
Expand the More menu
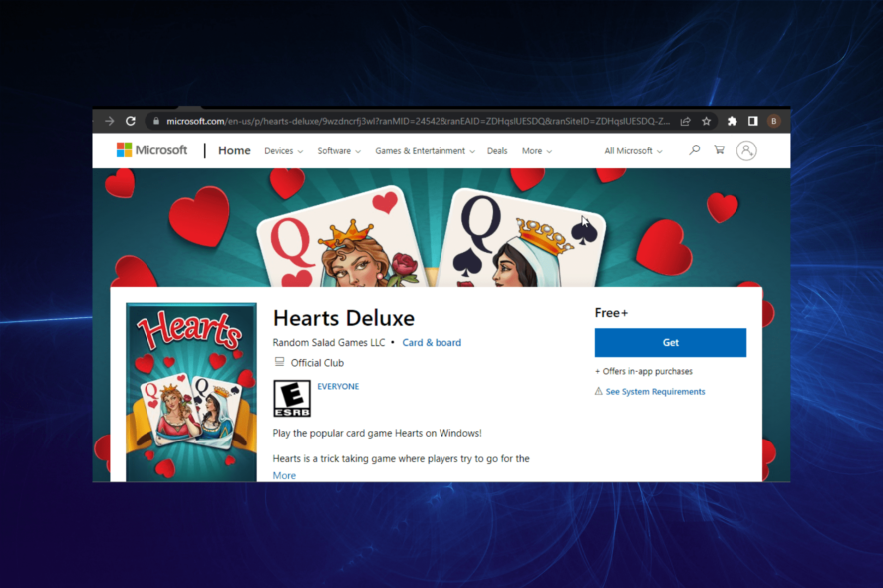(x=537, y=150)
